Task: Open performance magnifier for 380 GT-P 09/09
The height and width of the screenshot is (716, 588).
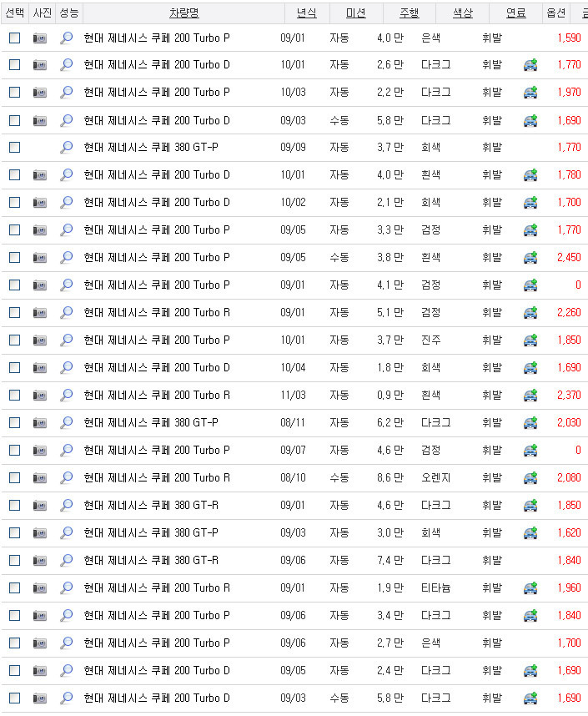Action: click(x=67, y=147)
